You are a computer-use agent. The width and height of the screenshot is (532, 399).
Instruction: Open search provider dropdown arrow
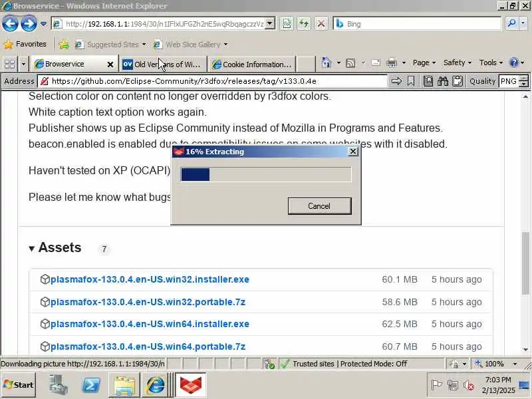[x=523, y=24]
